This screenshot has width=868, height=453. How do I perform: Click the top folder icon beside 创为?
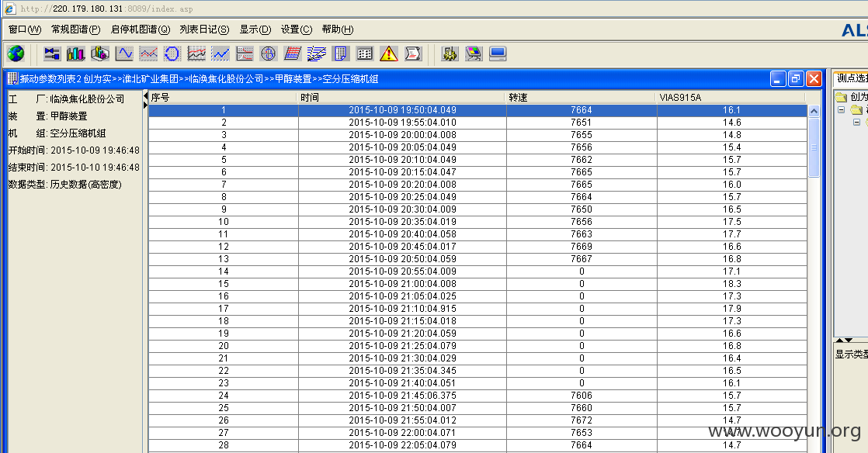(x=842, y=97)
